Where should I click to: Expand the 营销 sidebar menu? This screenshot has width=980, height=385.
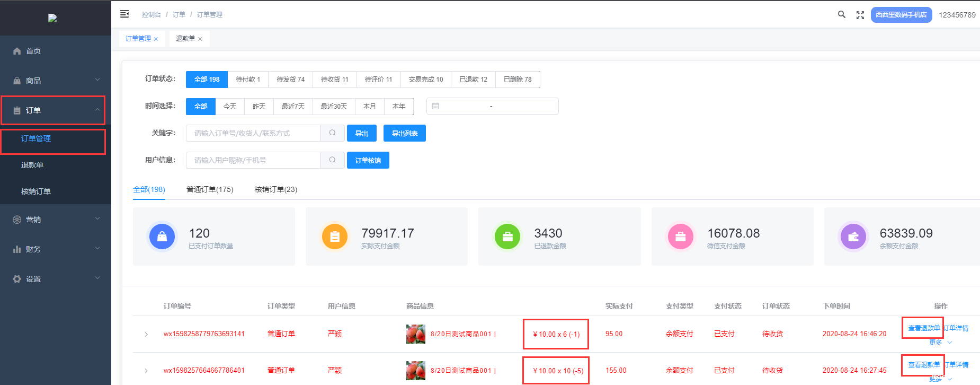pos(56,220)
